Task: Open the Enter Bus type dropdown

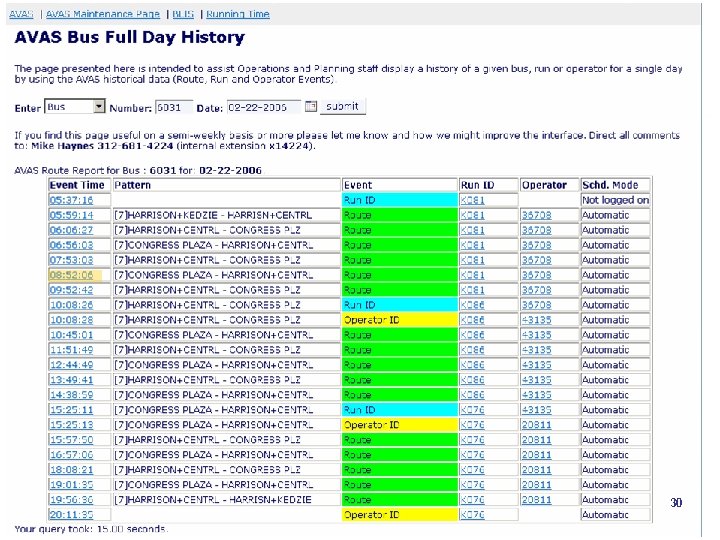Action: (75, 107)
